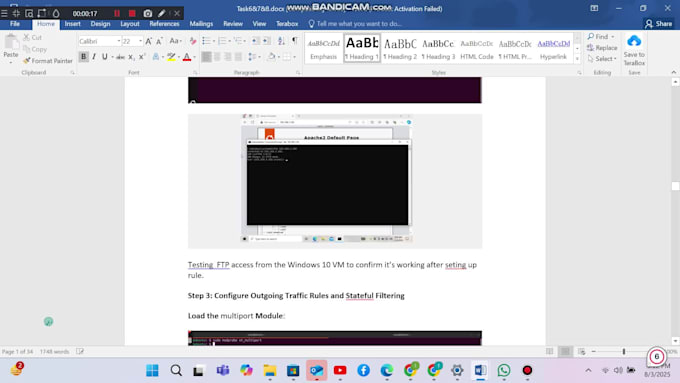Open YouTube from the taskbar
680x383 pixels.
340,370
